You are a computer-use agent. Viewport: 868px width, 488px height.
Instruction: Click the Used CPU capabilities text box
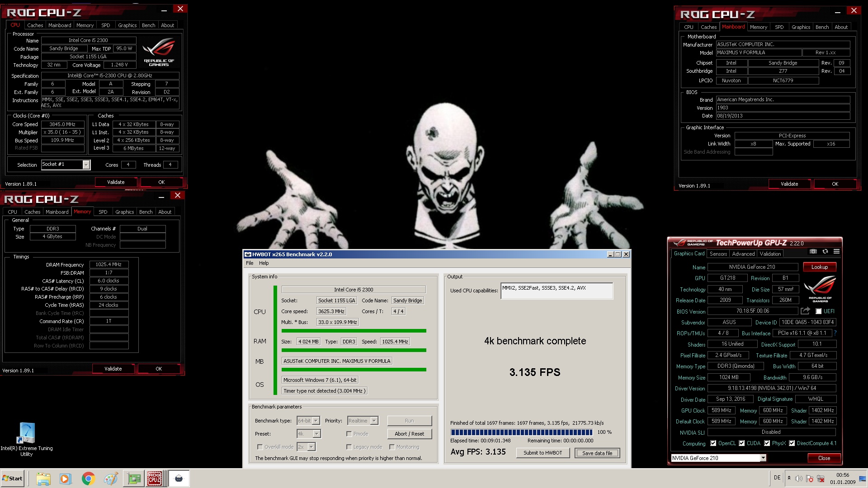click(557, 291)
